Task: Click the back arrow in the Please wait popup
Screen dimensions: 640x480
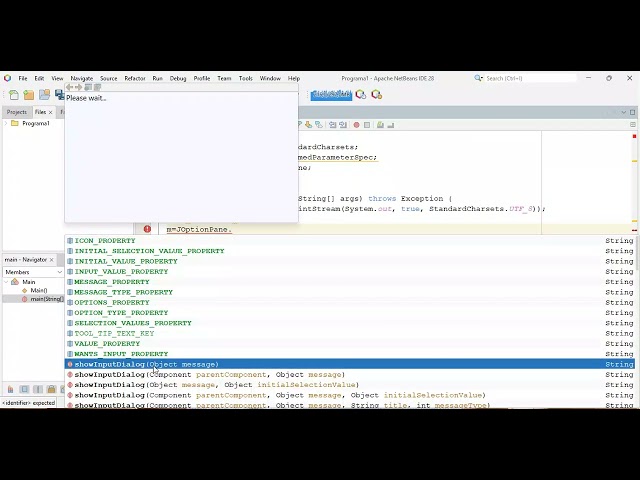Action: tap(69, 87)
